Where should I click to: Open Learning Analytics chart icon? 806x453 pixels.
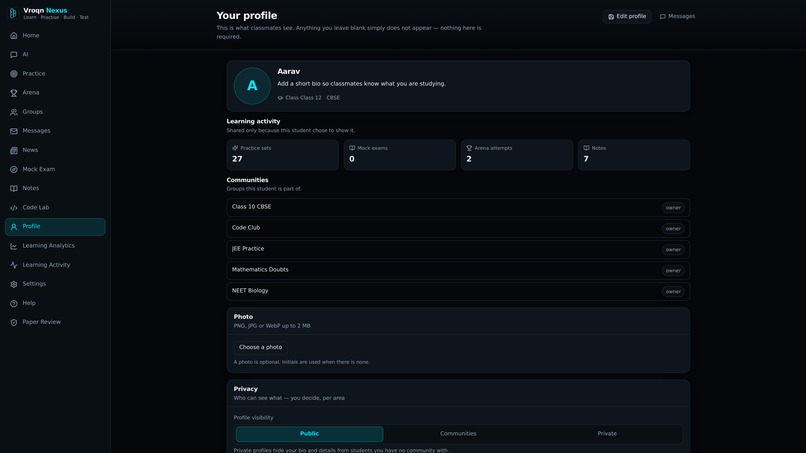click(14, 246)
